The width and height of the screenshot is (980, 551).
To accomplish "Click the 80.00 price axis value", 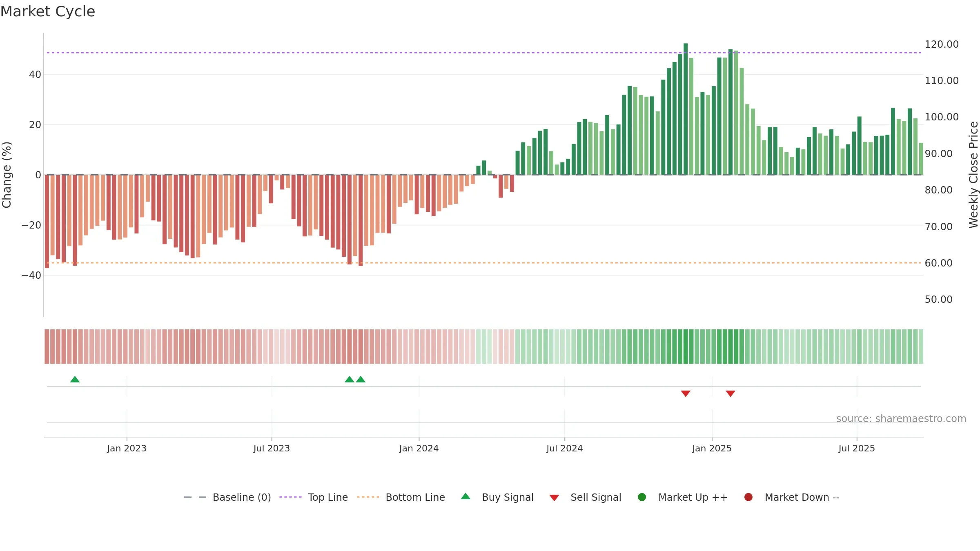I will pyautogui.click(x=938, y=190).
